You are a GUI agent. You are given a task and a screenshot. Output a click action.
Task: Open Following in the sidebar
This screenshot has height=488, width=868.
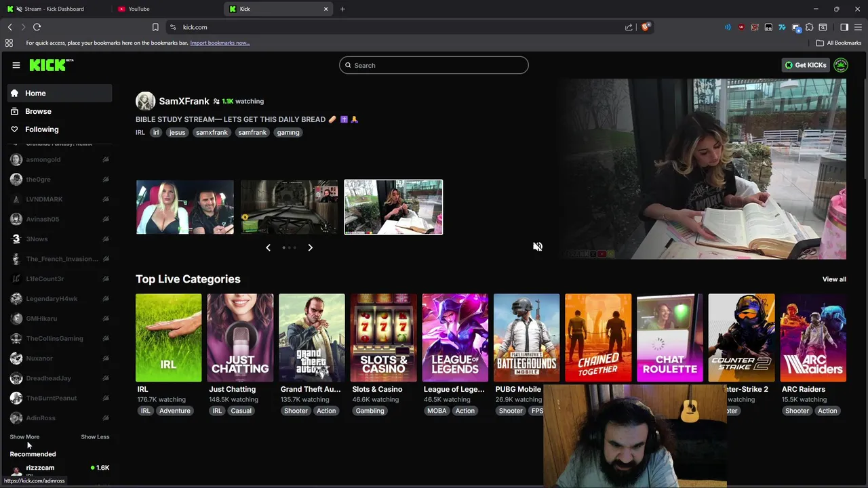pyautogui.click(x=60, y=129)
